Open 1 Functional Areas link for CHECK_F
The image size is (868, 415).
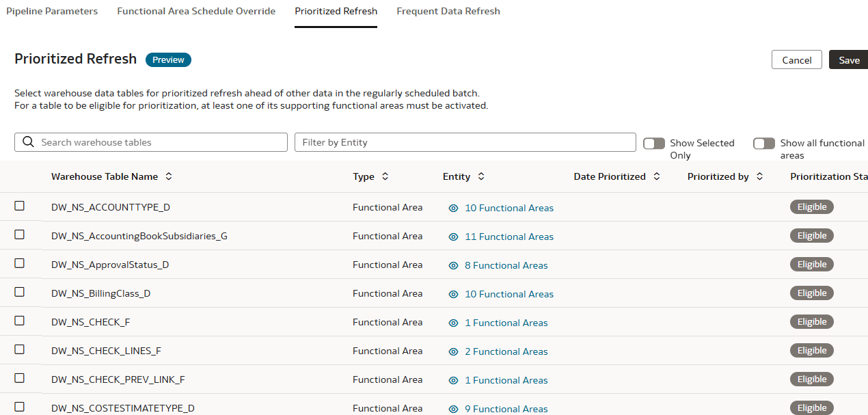506,323
